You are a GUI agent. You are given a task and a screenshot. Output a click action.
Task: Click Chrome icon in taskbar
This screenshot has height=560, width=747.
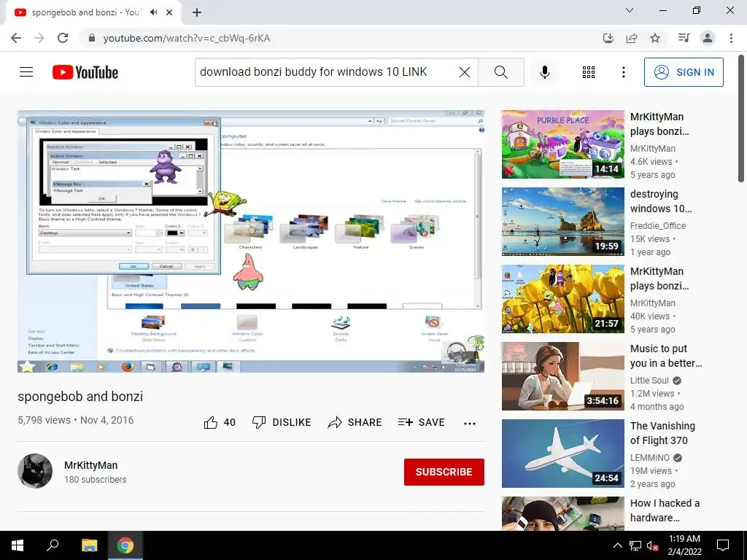(125, 545)
